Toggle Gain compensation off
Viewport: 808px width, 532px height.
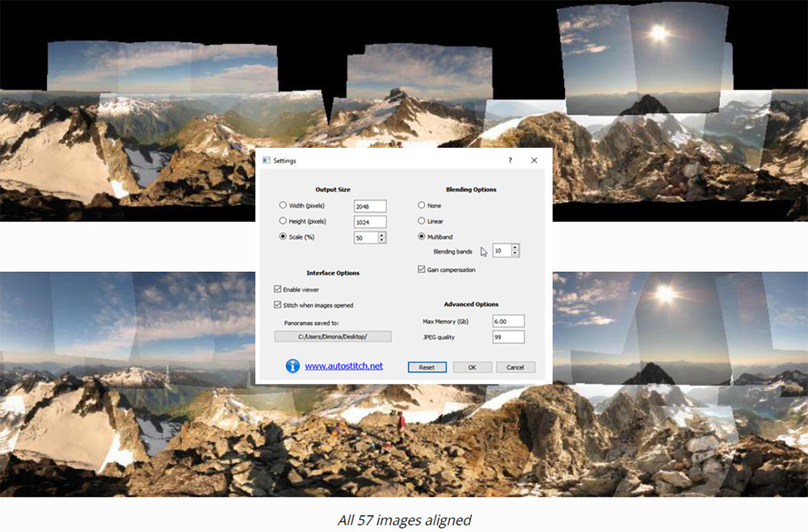coord(420,270)
